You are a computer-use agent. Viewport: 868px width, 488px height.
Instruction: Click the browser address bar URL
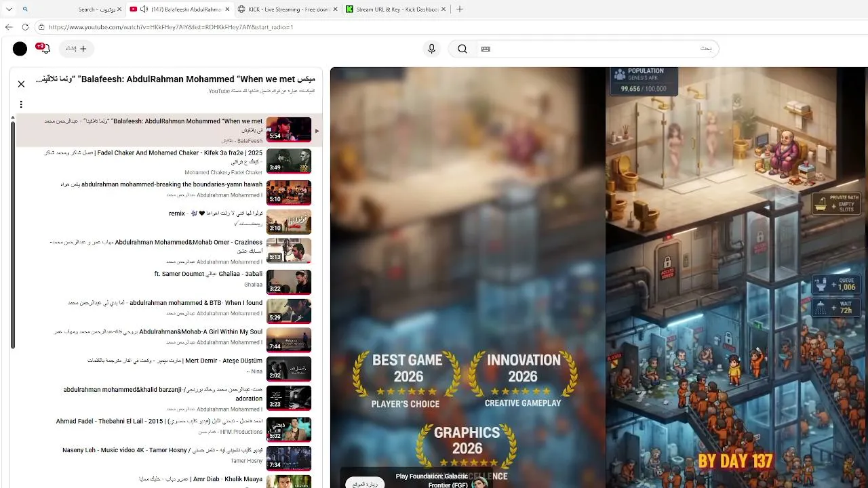(171, 27)
